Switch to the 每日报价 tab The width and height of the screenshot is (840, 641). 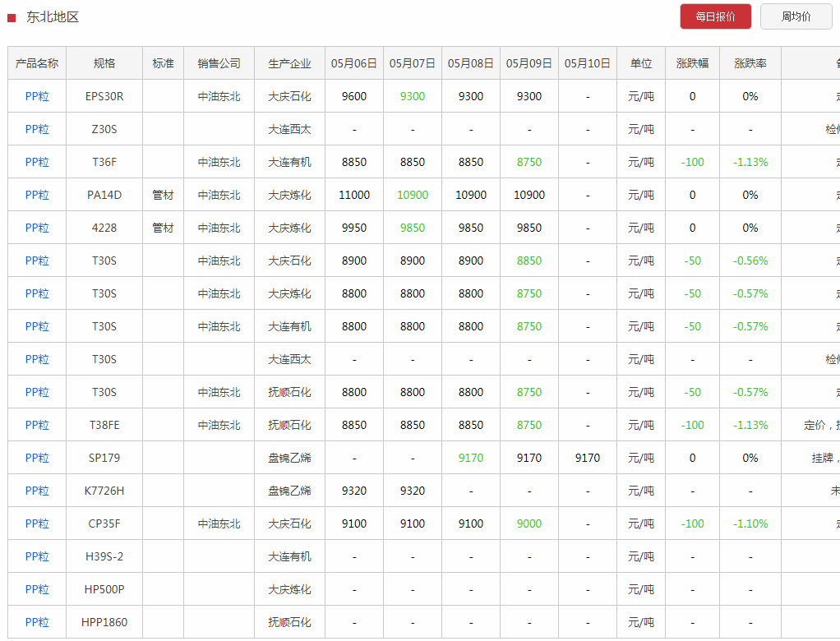(x=715, y=16)
